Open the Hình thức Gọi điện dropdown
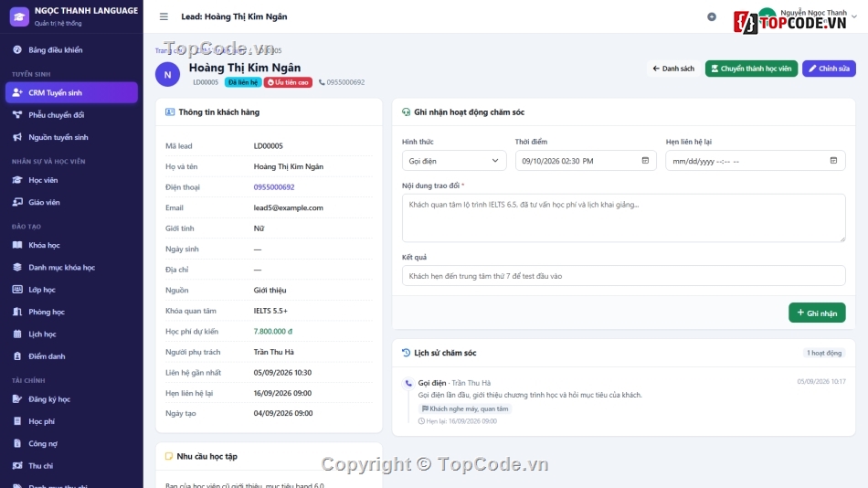Screen dimensions: 868x488 tap(454, 161)
